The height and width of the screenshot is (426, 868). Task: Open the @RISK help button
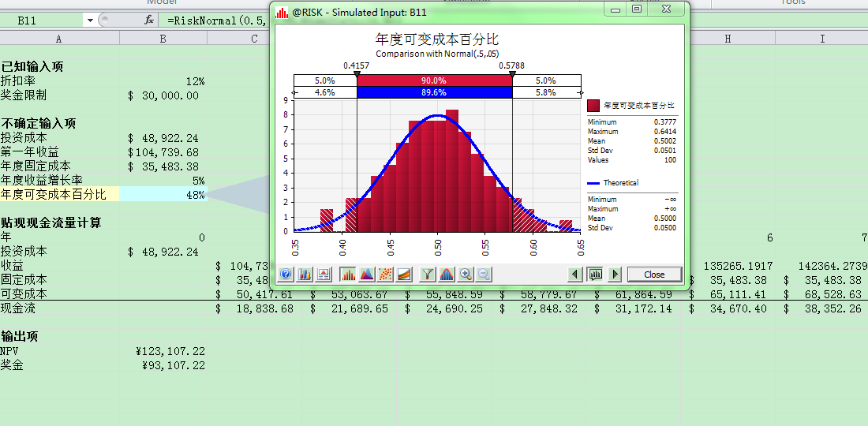[x=286, y=274]
